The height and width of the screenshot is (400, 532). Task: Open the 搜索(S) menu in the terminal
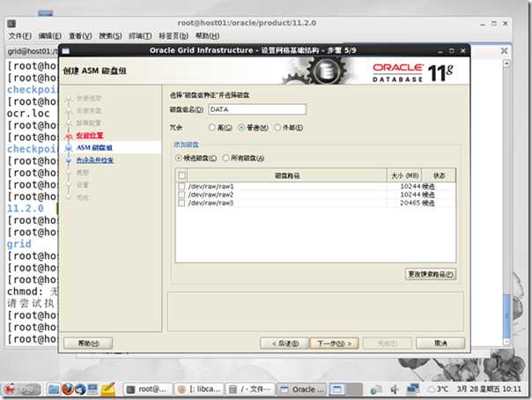pyautogui.click(x=111, y=36)
